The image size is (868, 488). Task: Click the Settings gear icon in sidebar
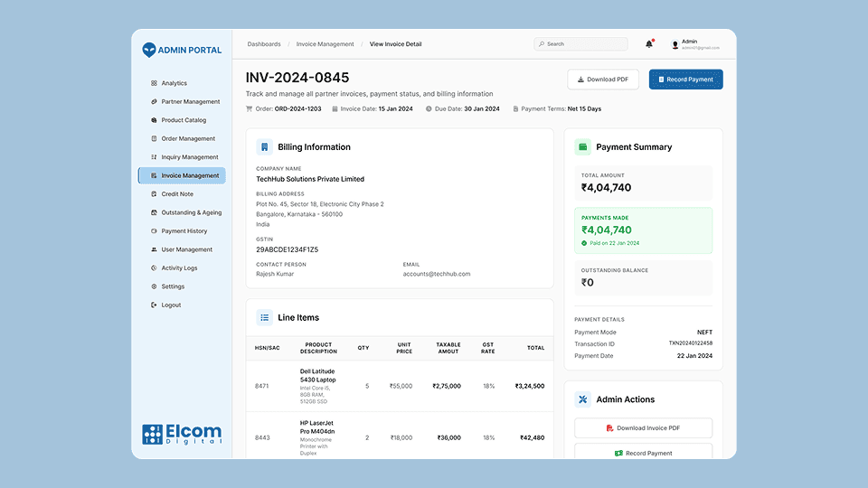pos(154,286)
